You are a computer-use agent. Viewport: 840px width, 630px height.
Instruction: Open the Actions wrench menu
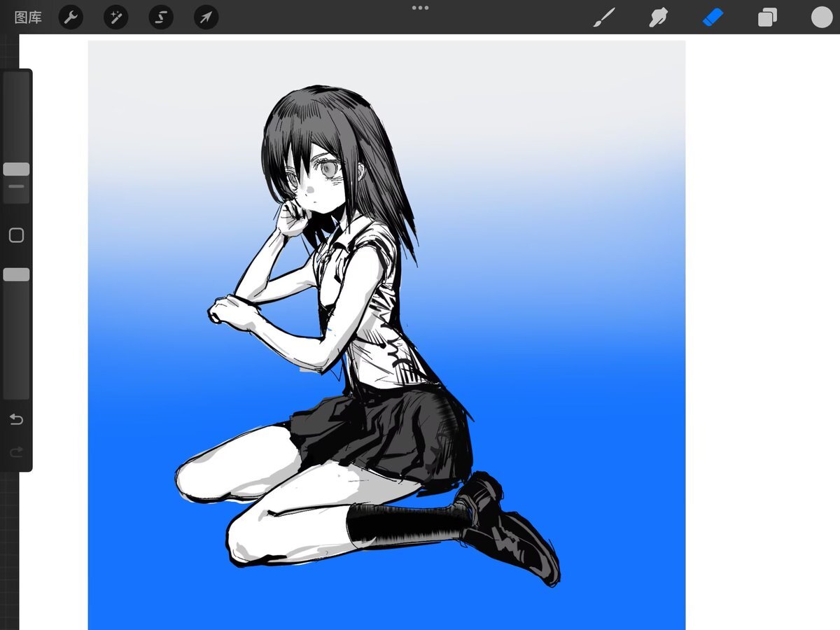71,17
